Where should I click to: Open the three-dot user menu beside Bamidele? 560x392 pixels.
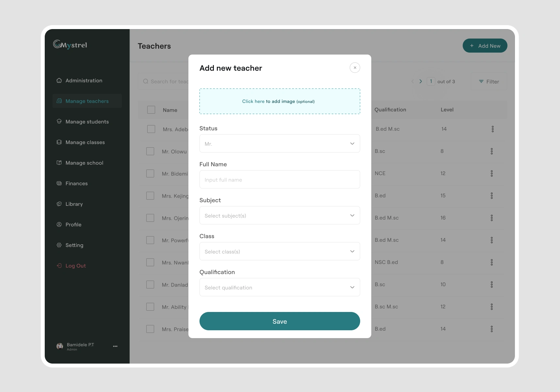pos(115,346)
